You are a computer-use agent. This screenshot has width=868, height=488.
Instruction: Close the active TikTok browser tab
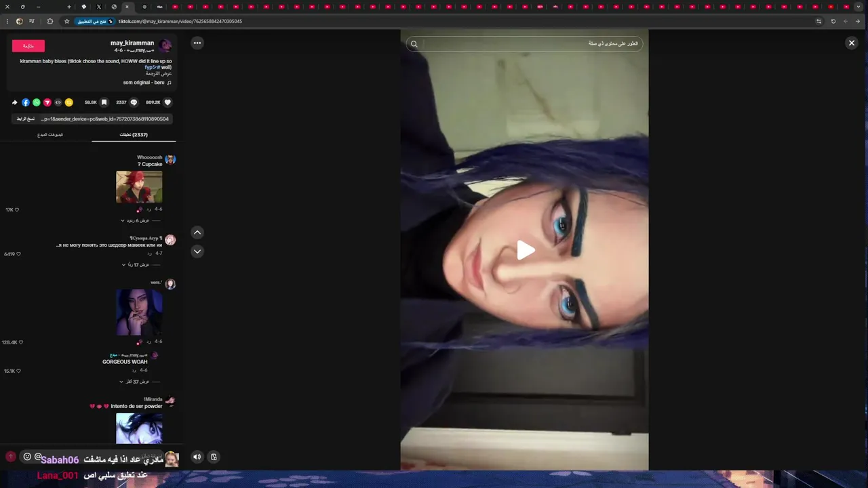[x=127, y=7]
